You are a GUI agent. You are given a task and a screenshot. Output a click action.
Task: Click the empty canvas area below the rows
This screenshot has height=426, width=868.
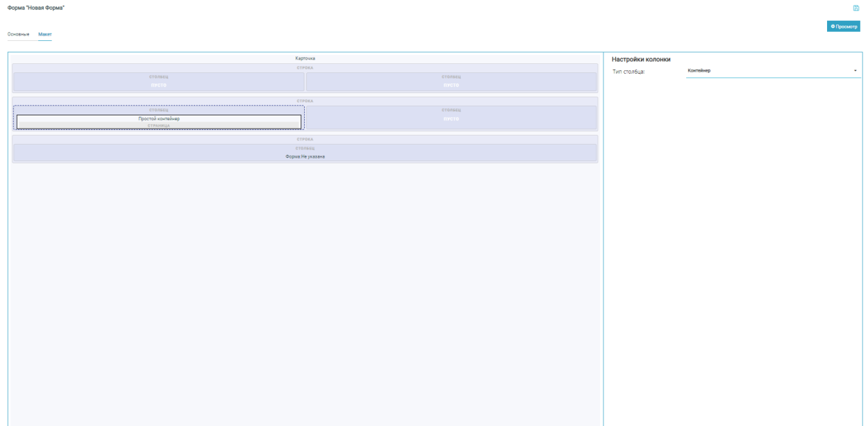click(305, 292)
